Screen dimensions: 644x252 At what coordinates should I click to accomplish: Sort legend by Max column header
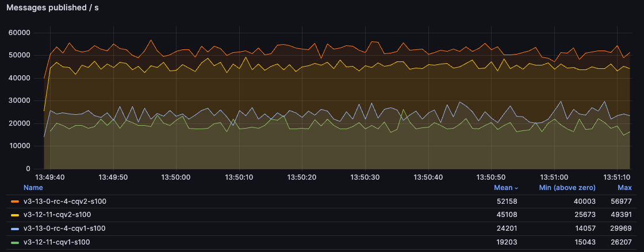coord(624,188)
